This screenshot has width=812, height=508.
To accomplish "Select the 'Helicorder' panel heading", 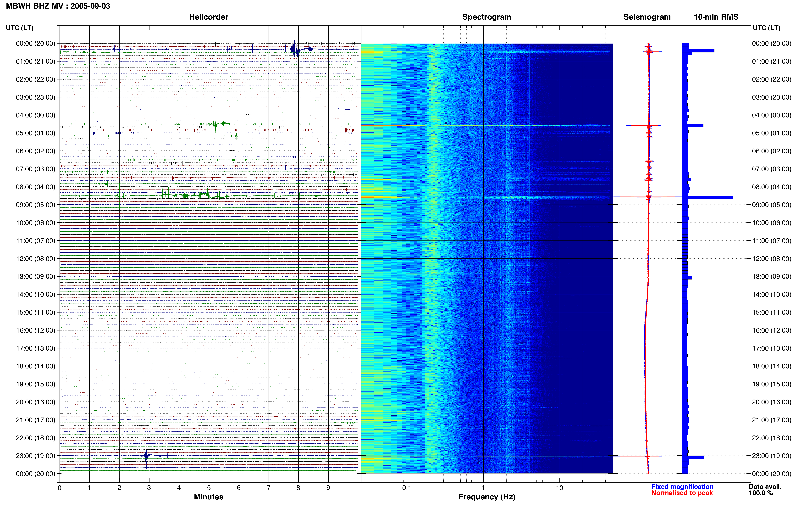I will [209, 17].
